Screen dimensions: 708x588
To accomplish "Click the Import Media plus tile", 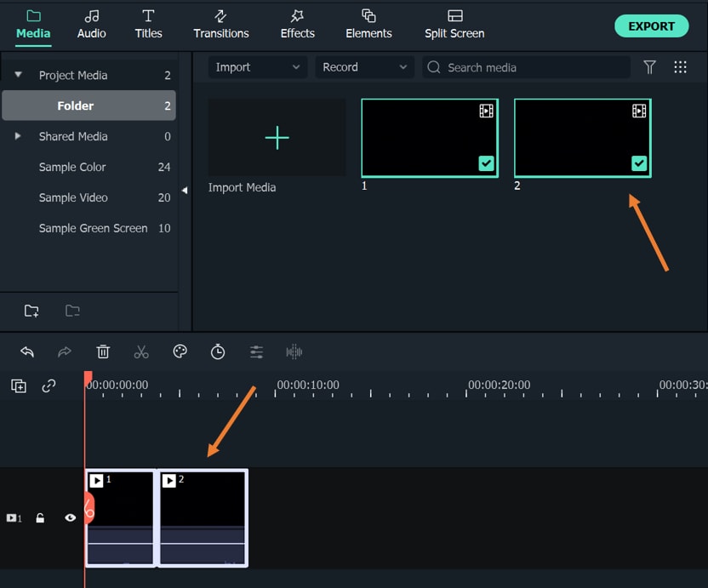I will pos(277,138).
